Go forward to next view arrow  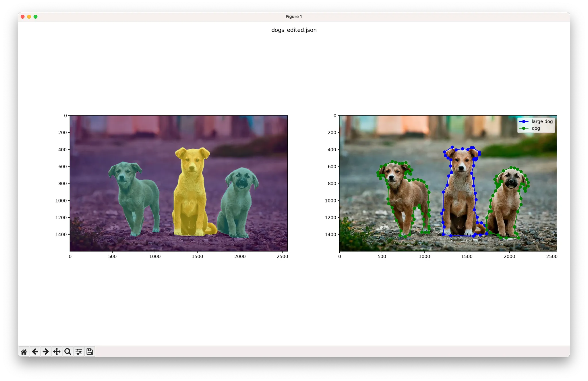[x=46, y=352]
